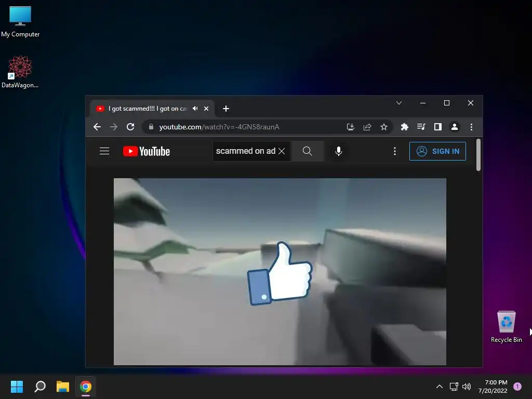Open YouTube settings three-dot menu
The image size is (532, 399).
click(x=395, y=151)
